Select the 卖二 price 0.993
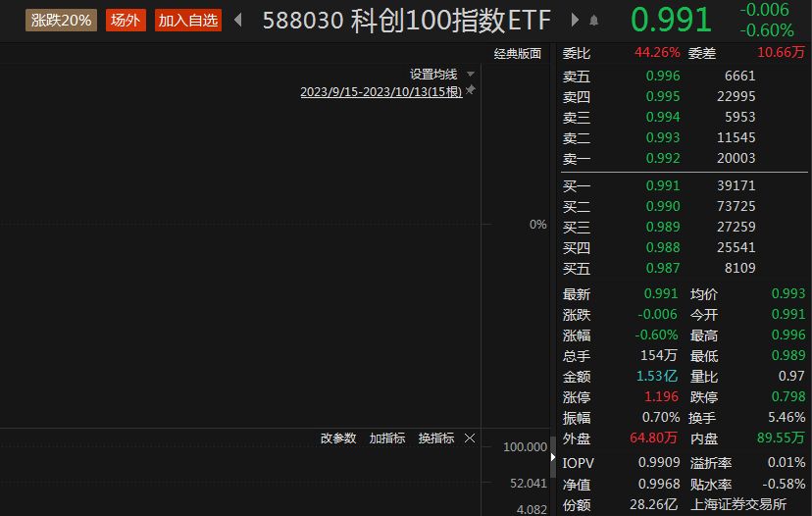This screenshot has height=516, width=812. [x=663, y=137]
